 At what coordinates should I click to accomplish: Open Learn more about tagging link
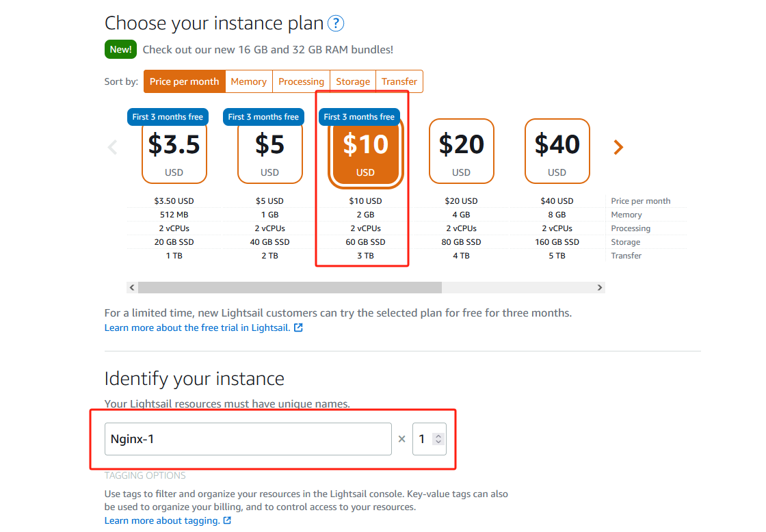(161, 521)
